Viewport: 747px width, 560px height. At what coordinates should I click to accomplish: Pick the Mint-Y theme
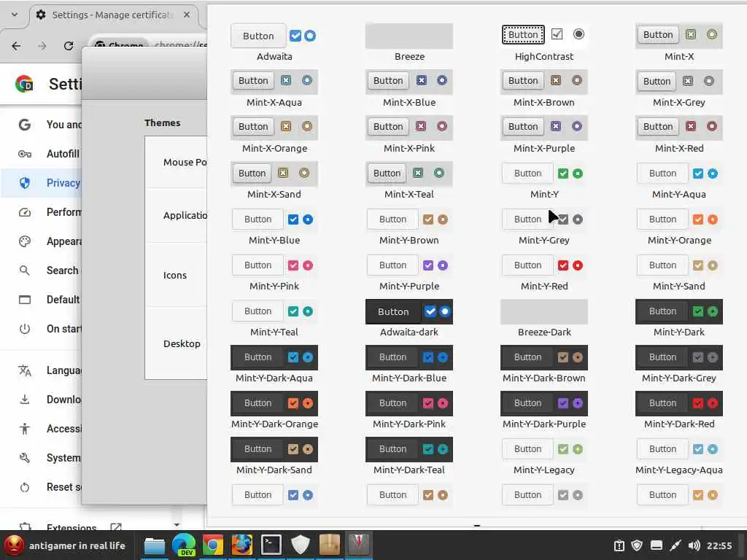[x=544, y=181]
